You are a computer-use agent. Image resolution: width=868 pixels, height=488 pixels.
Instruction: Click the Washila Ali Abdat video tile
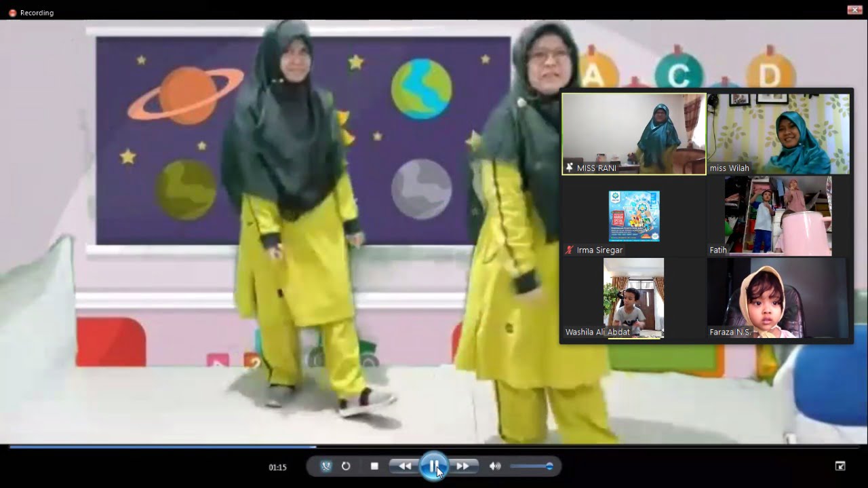(633, 297)
